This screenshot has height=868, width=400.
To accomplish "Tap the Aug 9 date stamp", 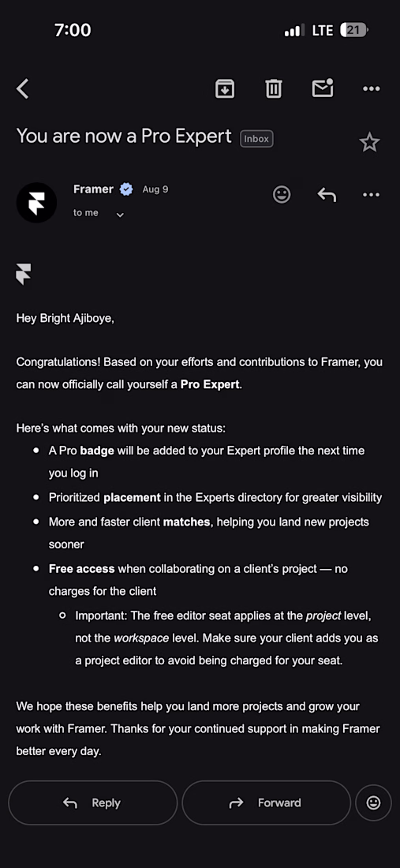I will tap(155, 189).
